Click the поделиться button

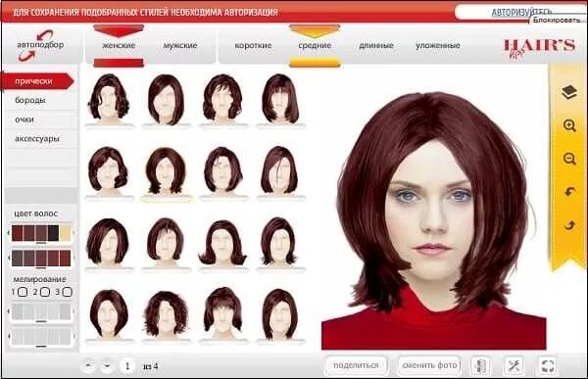pos(356,365)
